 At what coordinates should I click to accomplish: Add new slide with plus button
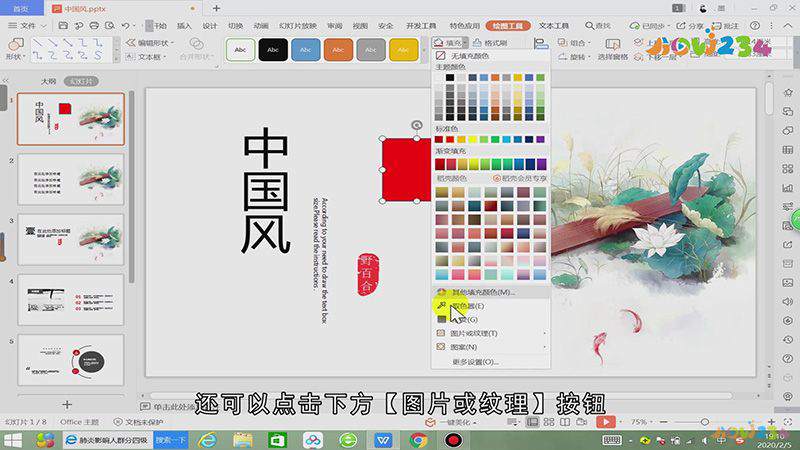click(67, 405)
